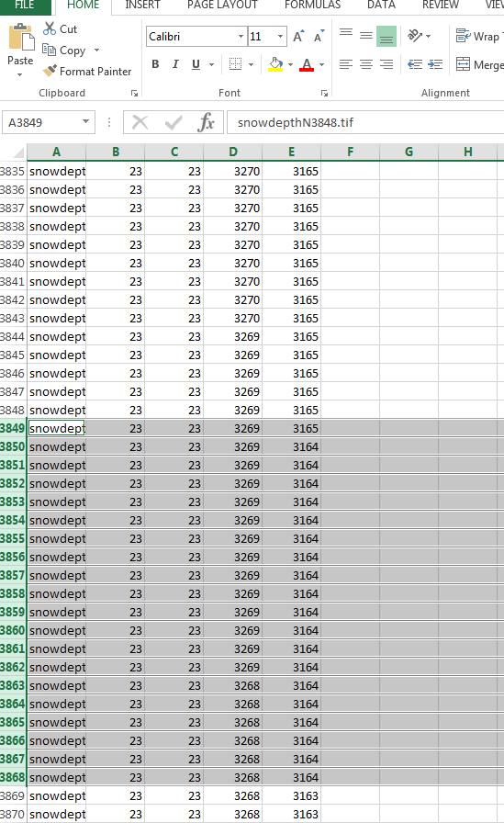Expand the borders dropdown arrow

[252, 64]
